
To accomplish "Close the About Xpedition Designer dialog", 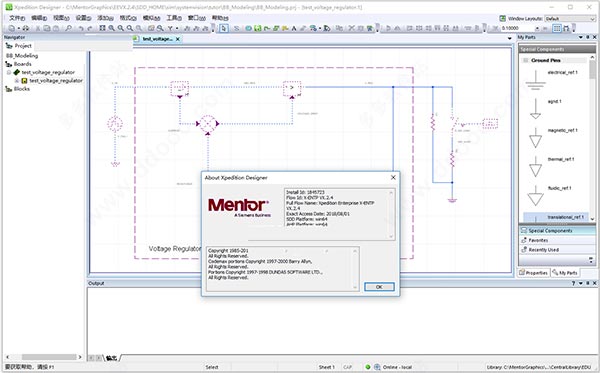I will pyautogui.click(x=393, y=178).
